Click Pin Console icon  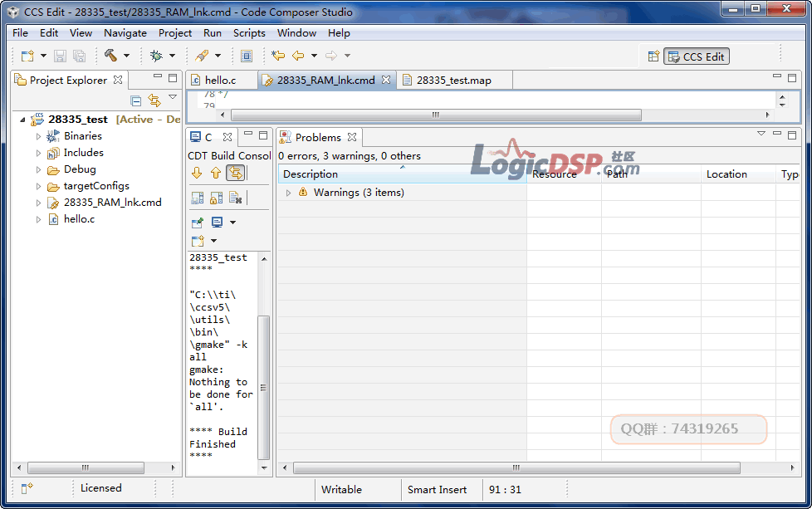coord(198,223)
